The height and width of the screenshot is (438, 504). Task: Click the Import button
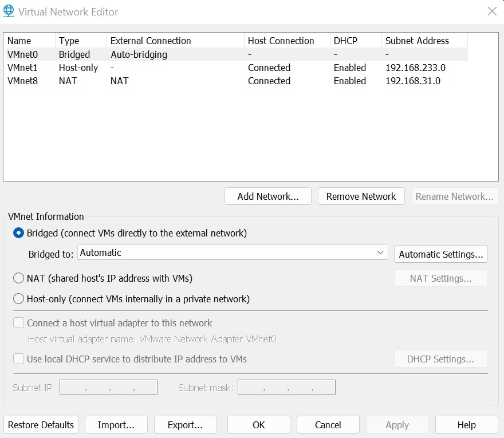coord(116,425)
